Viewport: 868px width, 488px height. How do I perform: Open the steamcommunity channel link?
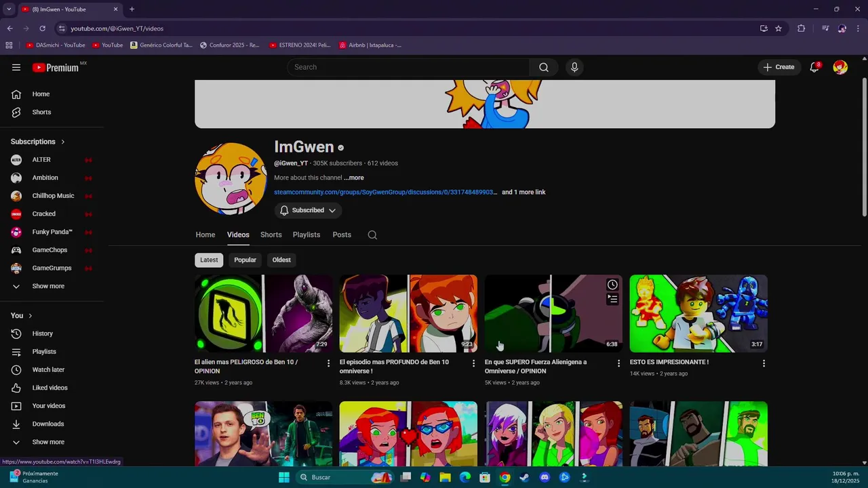click(385, 192)
